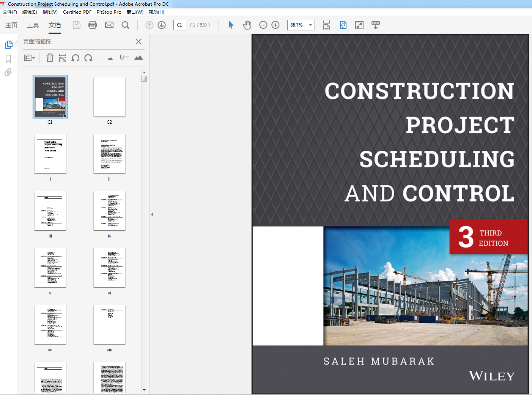532x395 pixels.
Task: Select the arrow selection tool
Action: (x=231, y=25)
